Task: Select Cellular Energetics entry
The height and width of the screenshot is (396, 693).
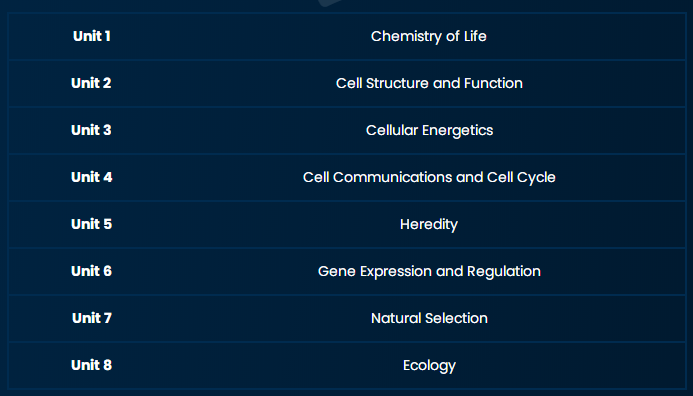Action: pos(429,130)
